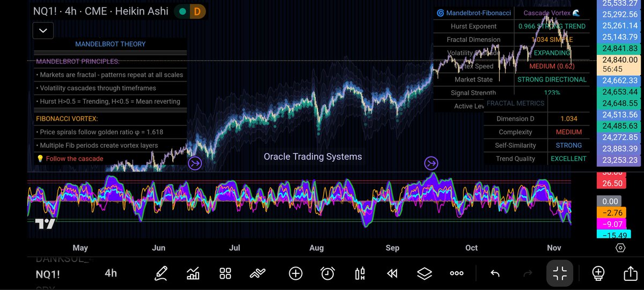Toggle the green market status dot

pyautogui.click(x=182, y=11)
